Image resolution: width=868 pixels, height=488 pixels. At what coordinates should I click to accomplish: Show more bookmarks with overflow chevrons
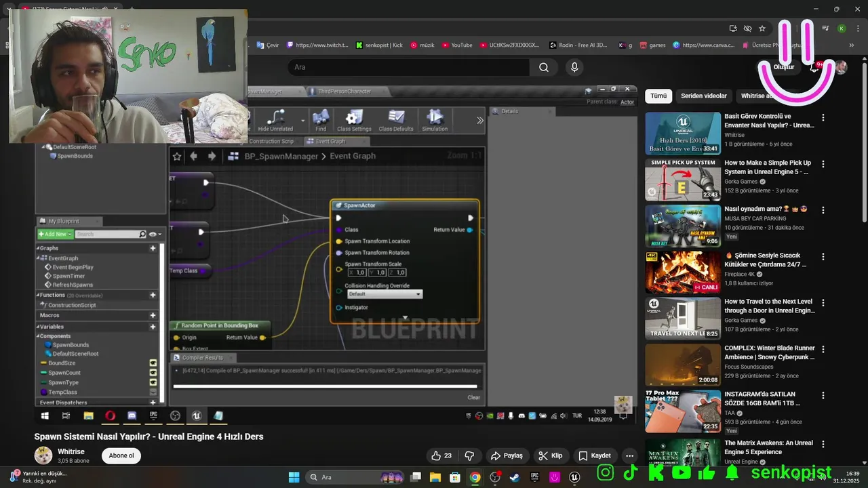pos(852,45)
